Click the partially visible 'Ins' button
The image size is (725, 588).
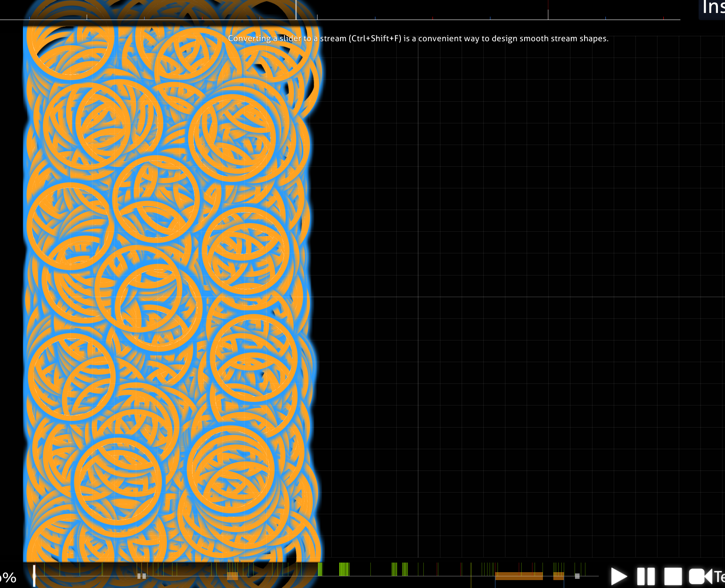click(x=712, y=8)
